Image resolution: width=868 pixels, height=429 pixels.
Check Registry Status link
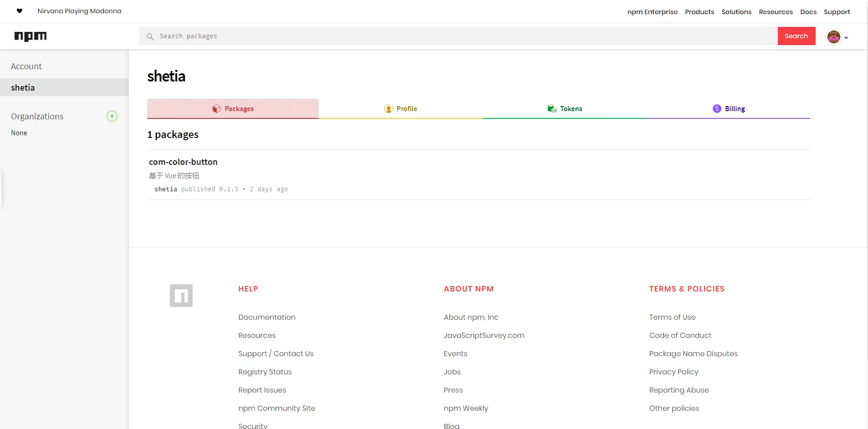point(265,372)
